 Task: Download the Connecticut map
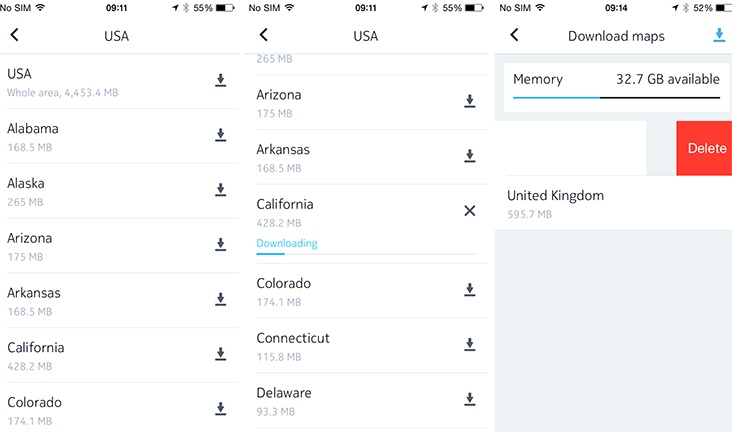470,345
